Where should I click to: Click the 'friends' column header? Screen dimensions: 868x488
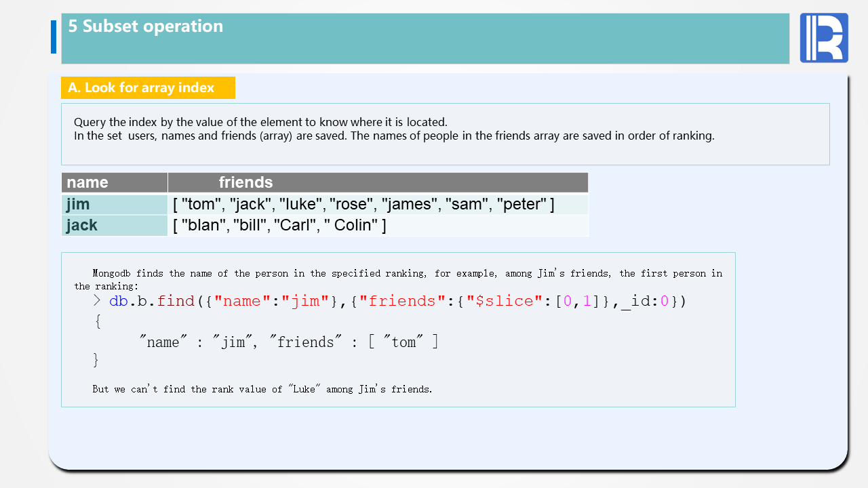click(245, 182)
